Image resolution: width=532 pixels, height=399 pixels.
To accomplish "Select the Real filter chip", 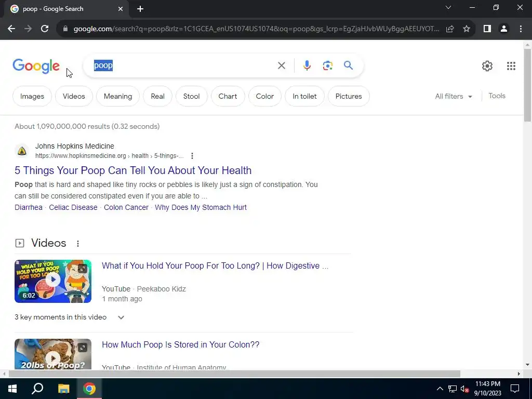I will point(158,96).
